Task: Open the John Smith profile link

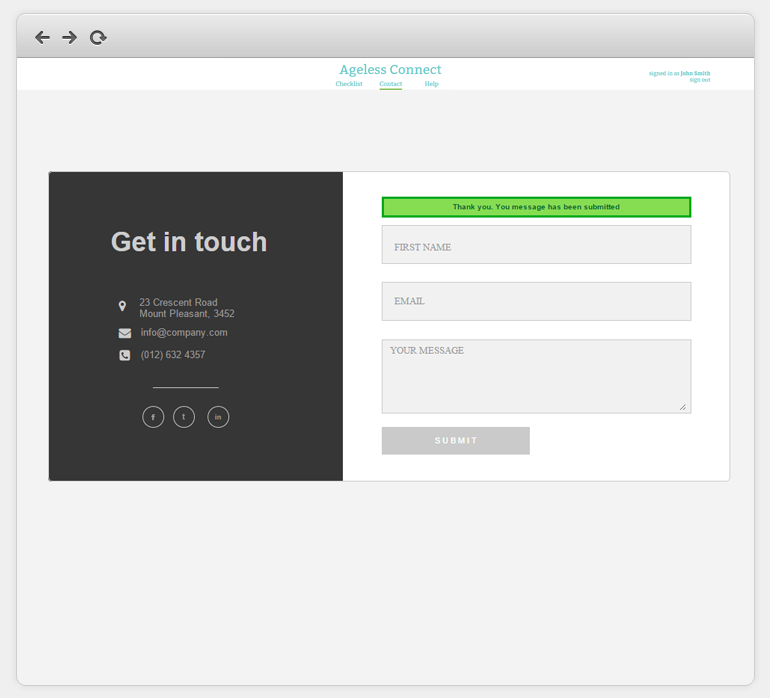Action: [x=696, y=73]
